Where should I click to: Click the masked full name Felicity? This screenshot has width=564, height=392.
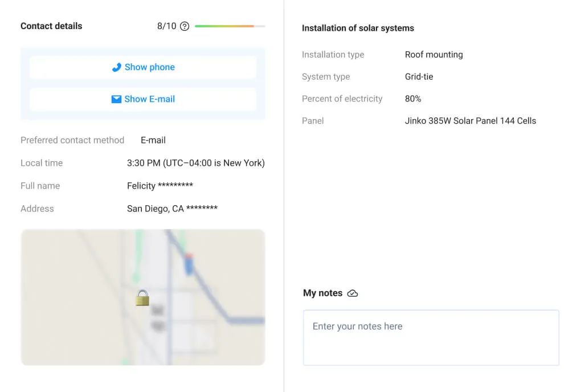coord(160,186)
